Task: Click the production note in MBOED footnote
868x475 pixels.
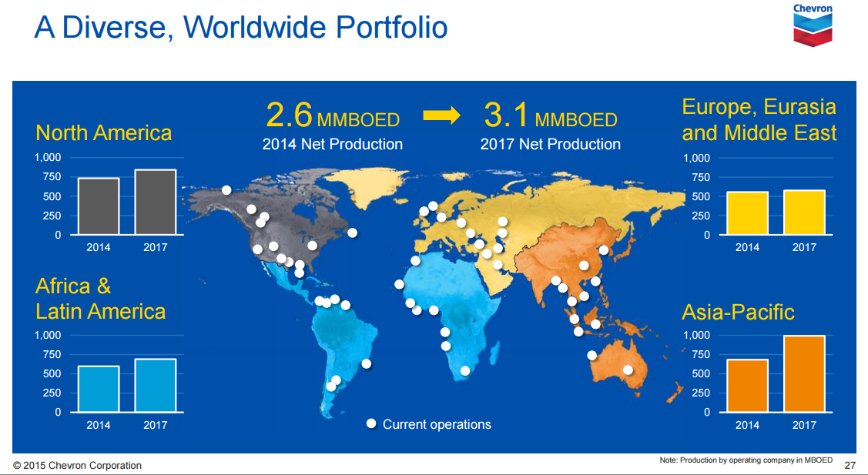Action: 746,460
